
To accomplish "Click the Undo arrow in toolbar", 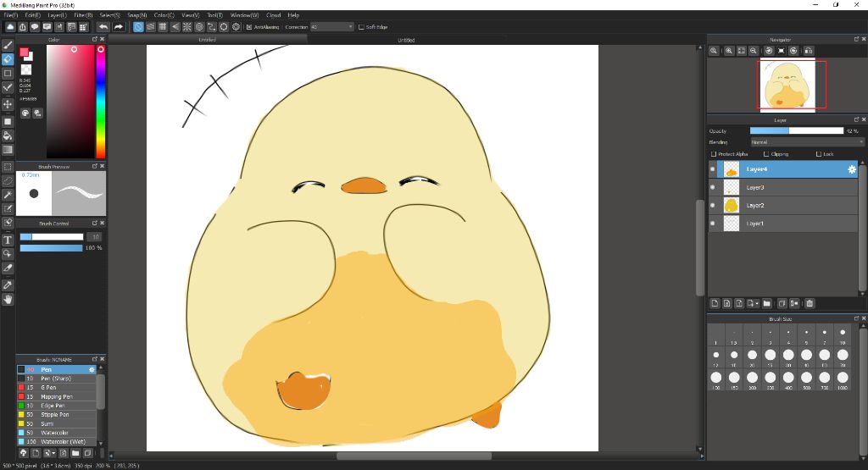I will pyautogui.click(x=103, y=26).
